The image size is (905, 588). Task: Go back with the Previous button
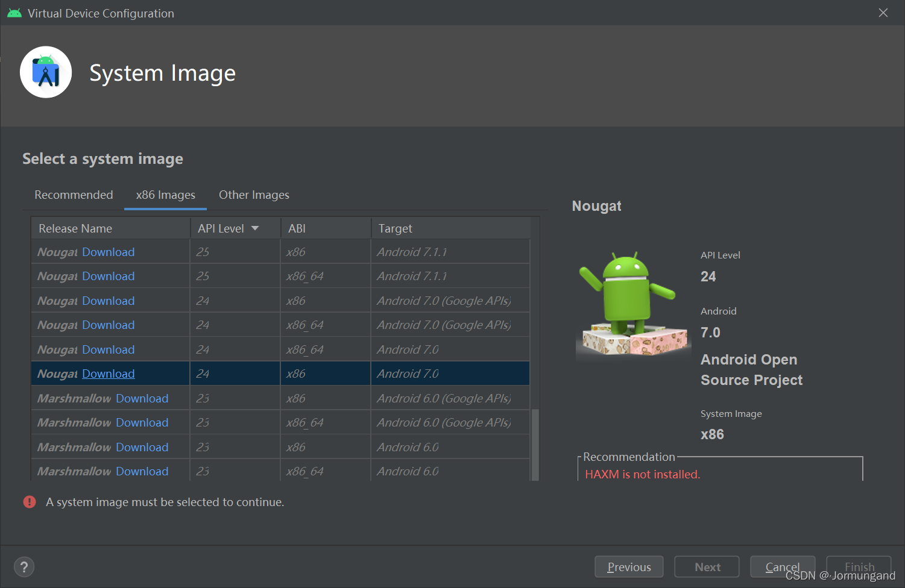point(629,567)
